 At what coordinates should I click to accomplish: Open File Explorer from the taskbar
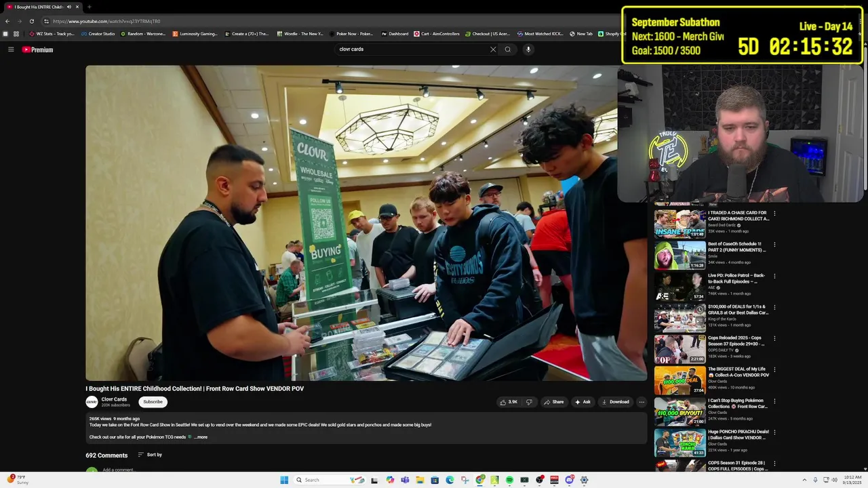(x=420, y=480)
